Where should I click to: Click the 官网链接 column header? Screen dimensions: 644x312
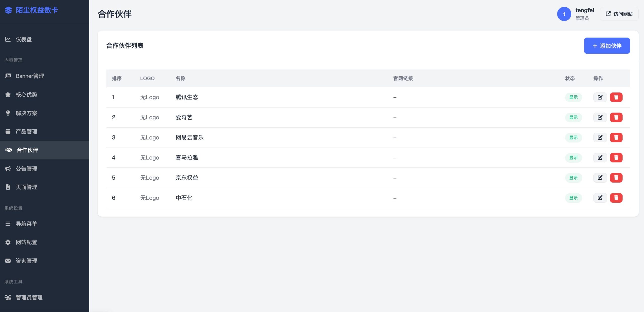coord(403,79)
